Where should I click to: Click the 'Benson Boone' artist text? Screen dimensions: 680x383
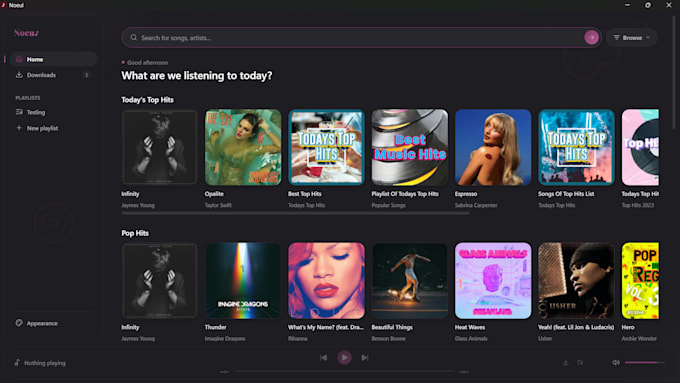(388, 338)
